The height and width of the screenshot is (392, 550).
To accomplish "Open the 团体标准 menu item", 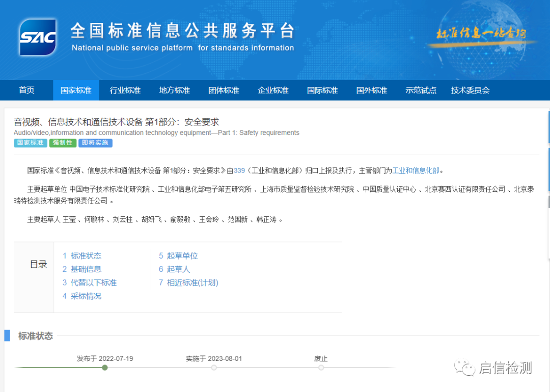I will (x=224, y=90).
